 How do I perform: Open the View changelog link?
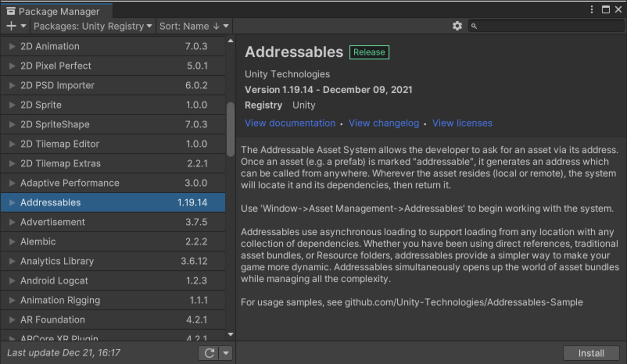(x=384, y=123)
